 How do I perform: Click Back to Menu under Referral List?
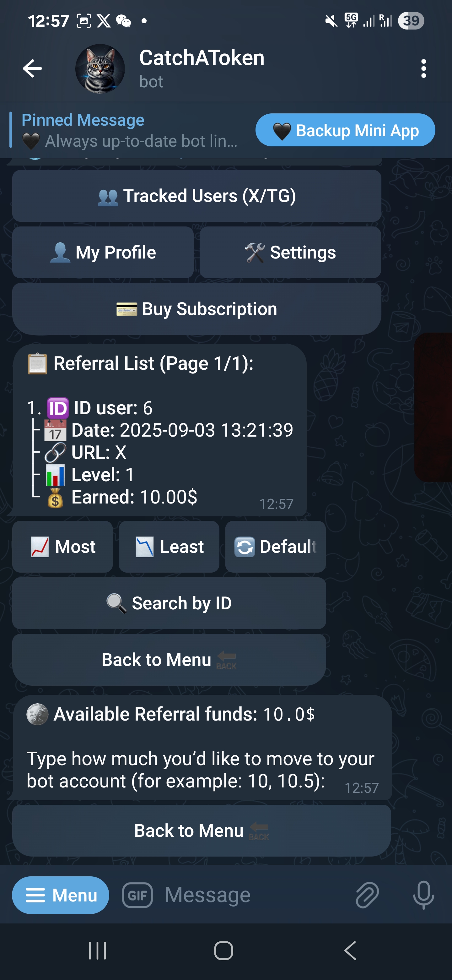(169, 660)
